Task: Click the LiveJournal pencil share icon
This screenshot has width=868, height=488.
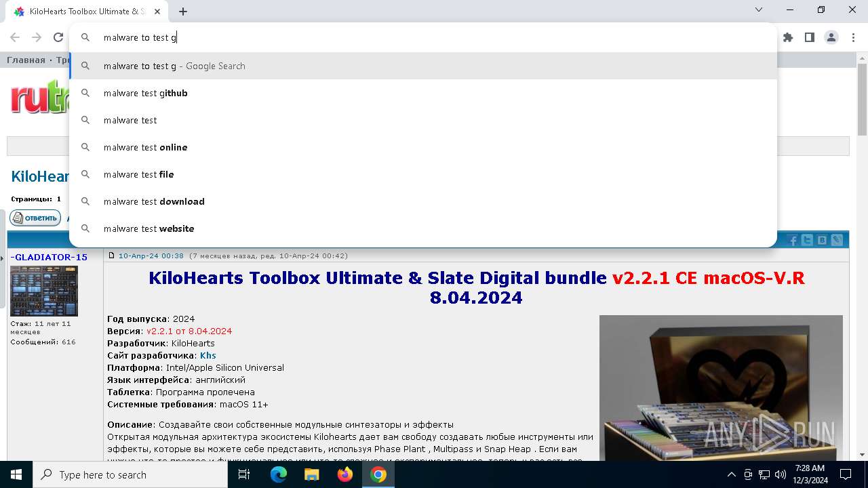Action: 837,240
